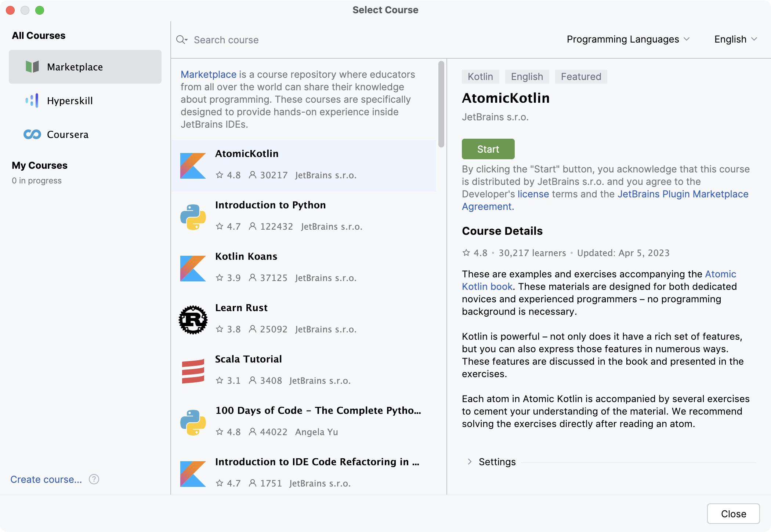Click the Coursera infinity logo icon

(x=32, y=134)
